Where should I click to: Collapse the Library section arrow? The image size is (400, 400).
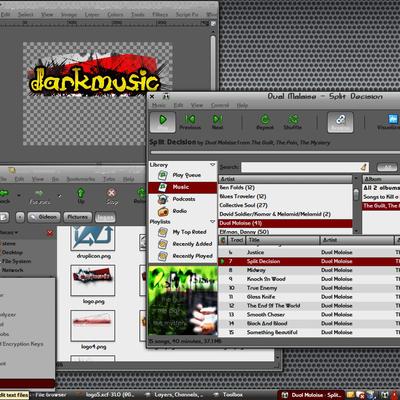[x=212, y=165]
